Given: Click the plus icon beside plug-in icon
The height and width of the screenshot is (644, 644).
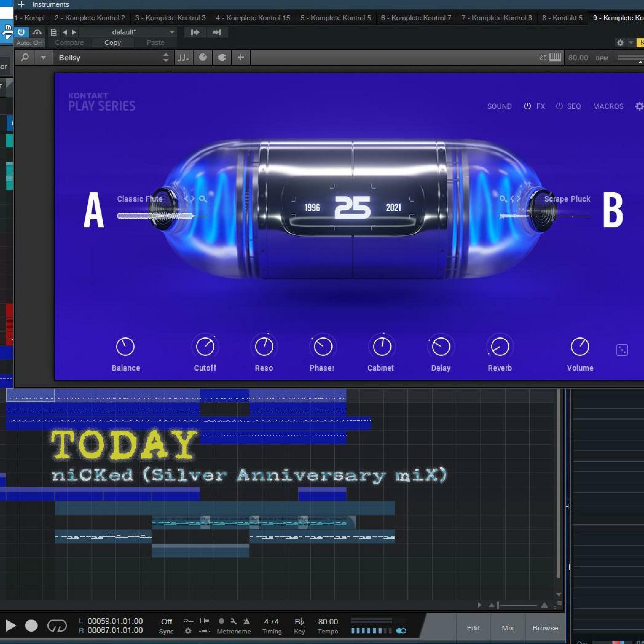Looking at the screenshot, I should point(241,58).
